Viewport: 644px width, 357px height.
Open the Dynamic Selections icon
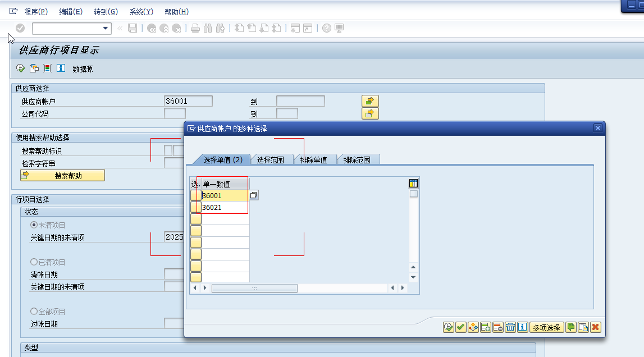(x=48, y=68)
